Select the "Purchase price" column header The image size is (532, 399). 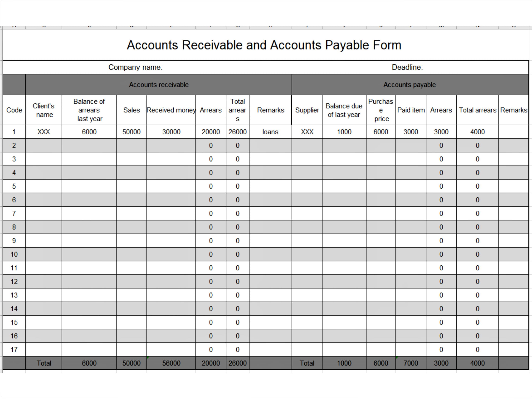(380, 110)
